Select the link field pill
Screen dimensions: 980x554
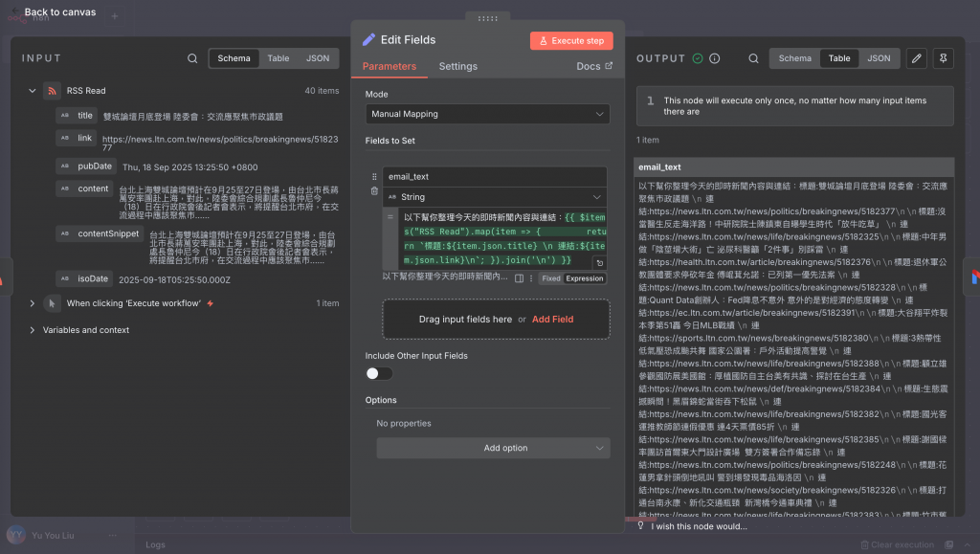(x=77, y=138)
